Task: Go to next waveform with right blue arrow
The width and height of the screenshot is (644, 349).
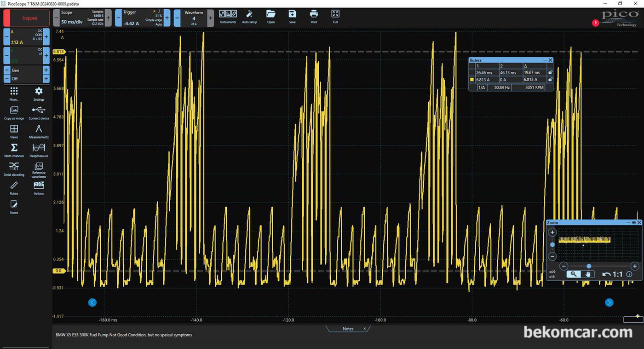Action: pos(609,302)
